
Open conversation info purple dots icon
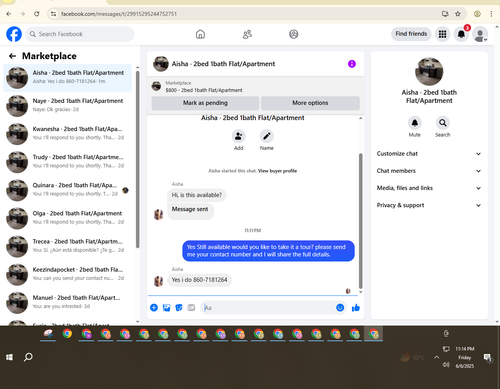point(352,64)
